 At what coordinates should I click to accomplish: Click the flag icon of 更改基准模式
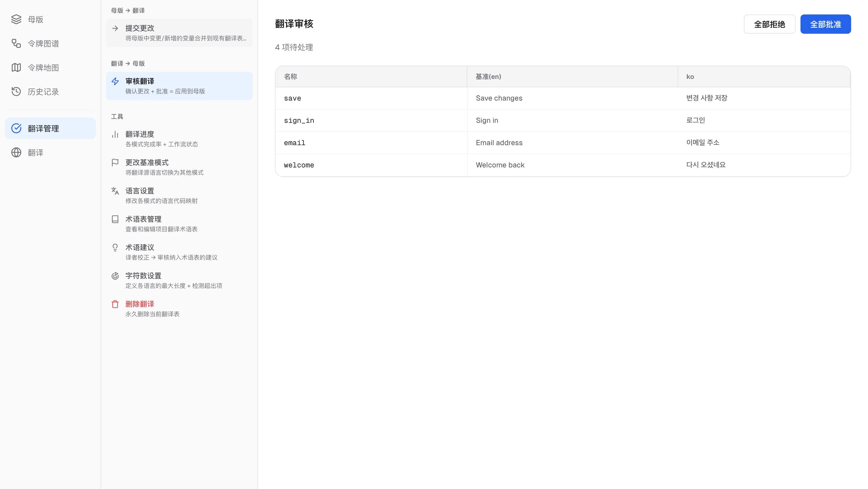115,163
